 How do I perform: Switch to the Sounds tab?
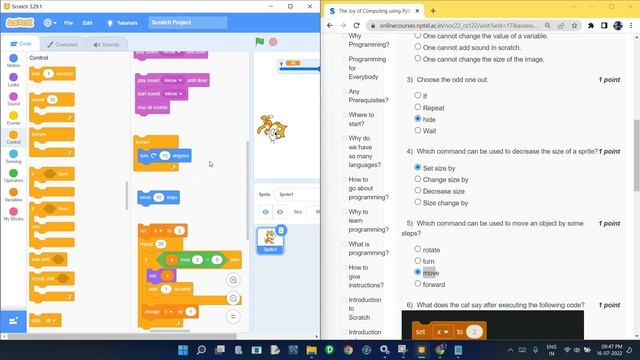point(106,44)
